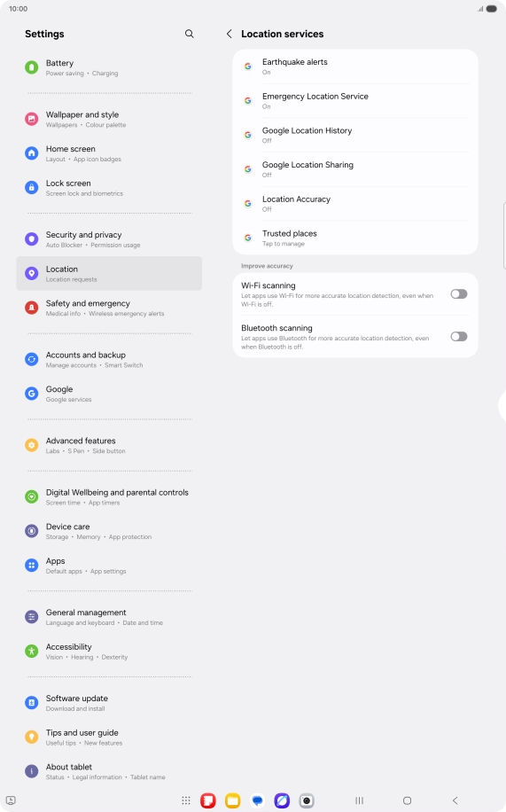The image size is (506, 812).
Task: Go back from Location services
Action: (x=229, y=34)
